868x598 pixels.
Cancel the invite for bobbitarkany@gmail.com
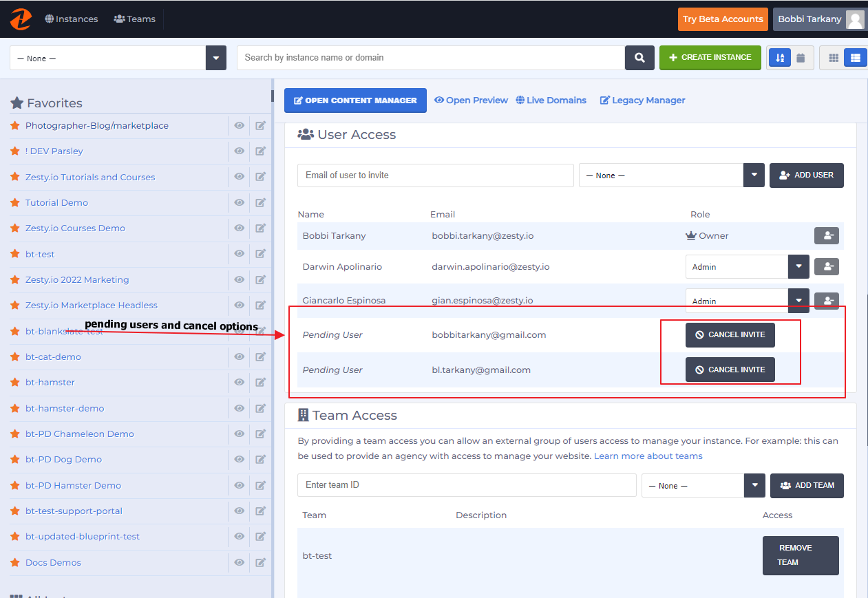pyautogui.click(x=730, y=334)
